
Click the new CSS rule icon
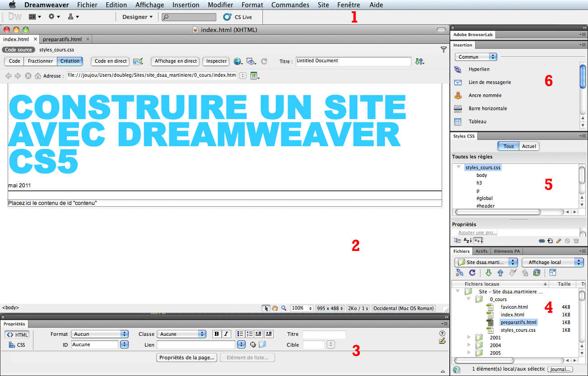coord(550,241)
